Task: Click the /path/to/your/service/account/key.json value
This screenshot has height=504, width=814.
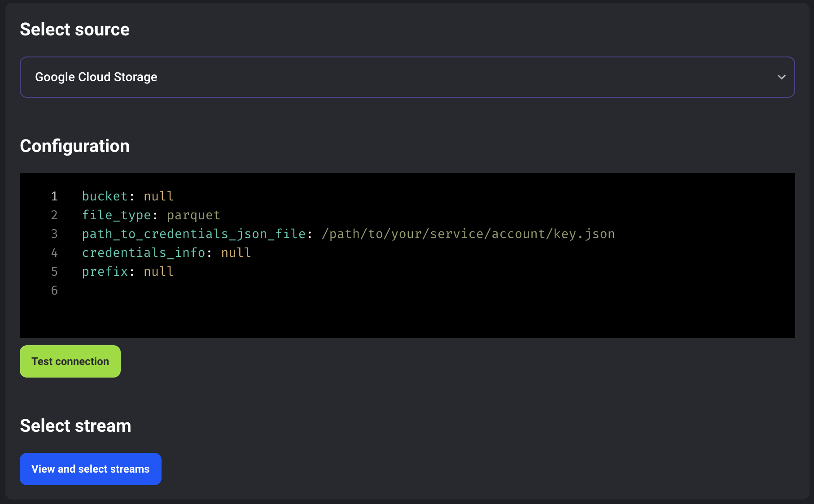Action: (468, 234)
